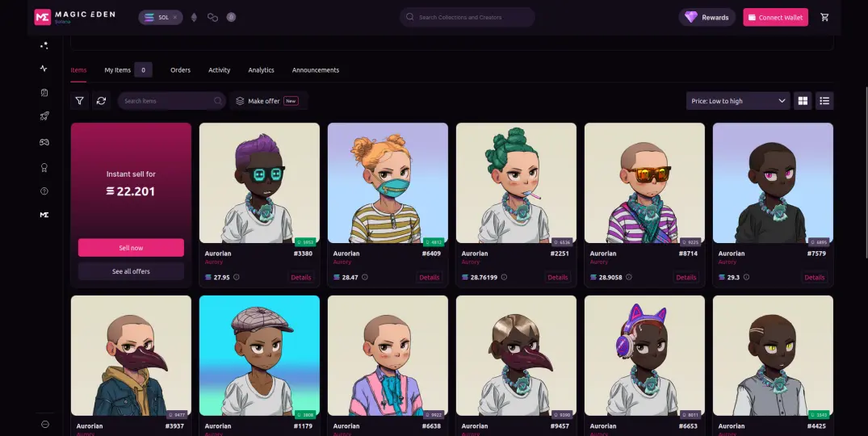Open the sparkle discover icon in sidebar
Viewport: 868px width, 436px height.
[x=44, y=45]
